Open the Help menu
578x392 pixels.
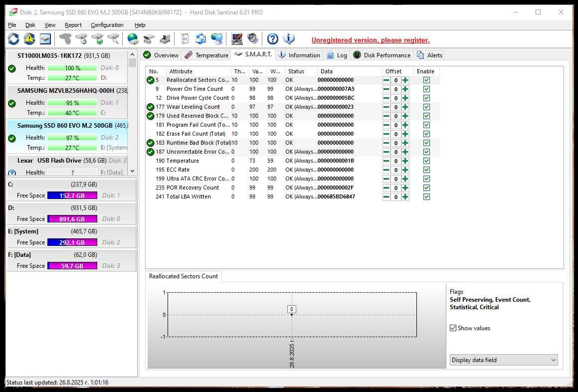tap(140, 25)
